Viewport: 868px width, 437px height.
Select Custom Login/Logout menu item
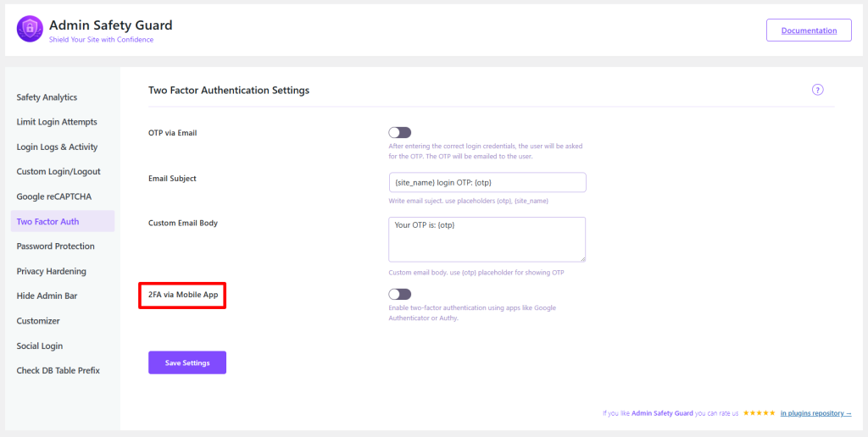click(x=58, y=172)
